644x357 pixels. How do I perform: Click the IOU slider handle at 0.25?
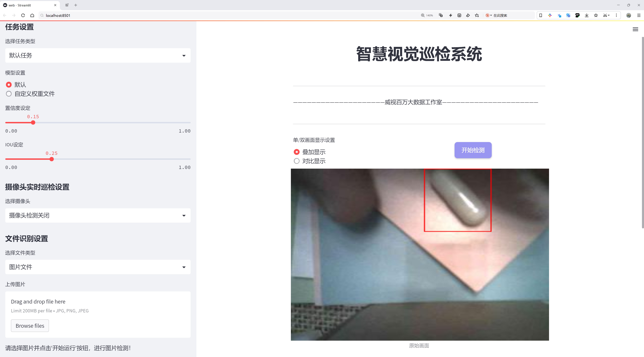point(51,159)
